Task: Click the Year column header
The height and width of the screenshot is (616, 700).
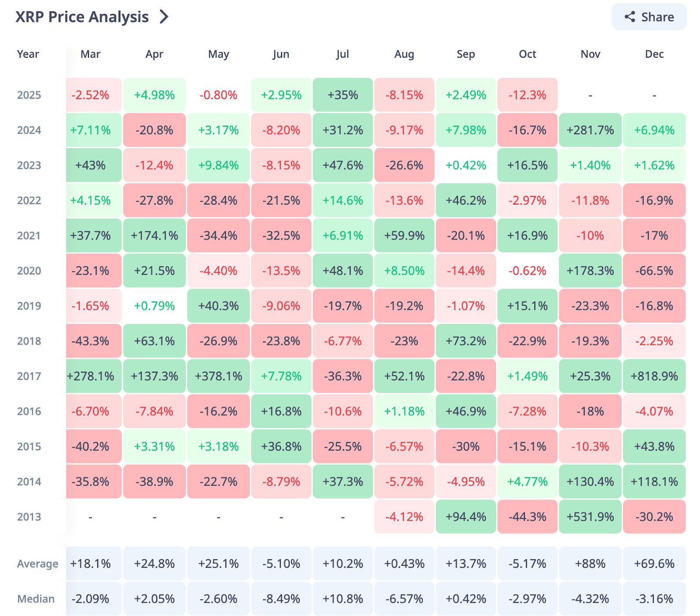Action: pyautogui.click(x=28, y=54)
